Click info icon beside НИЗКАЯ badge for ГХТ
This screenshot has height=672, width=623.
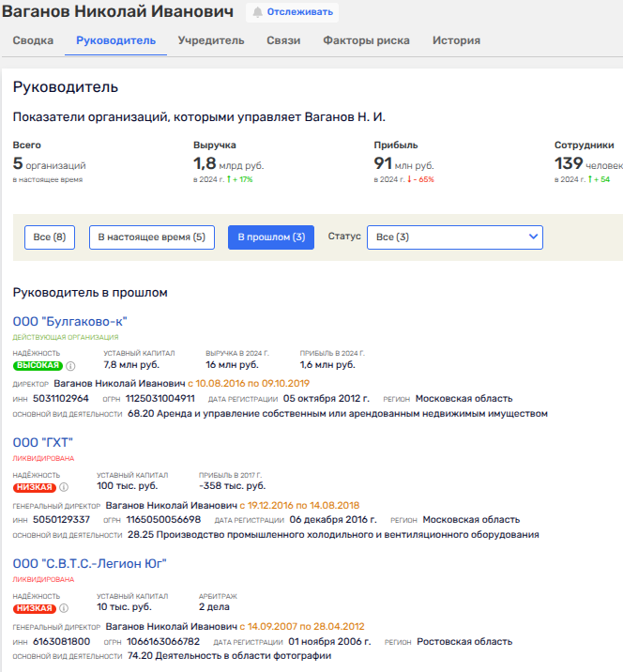pyautogui.click(x=64, y=487)
